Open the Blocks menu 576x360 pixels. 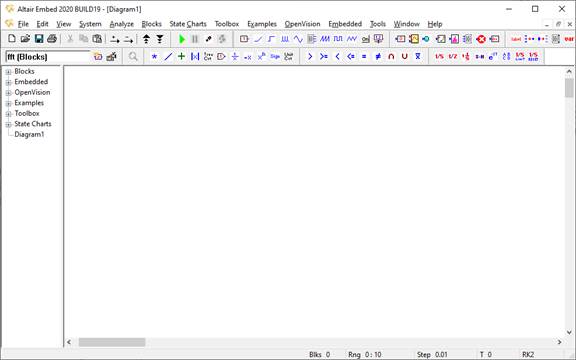(151, 24)
